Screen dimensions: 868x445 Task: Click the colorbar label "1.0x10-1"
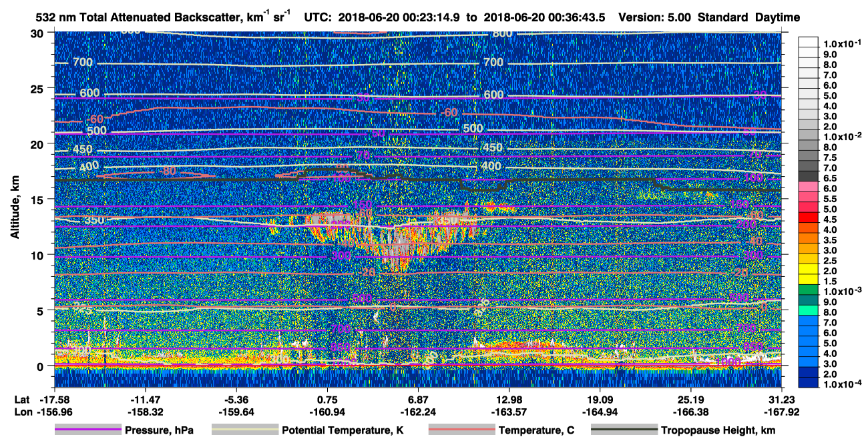[841, 43]
